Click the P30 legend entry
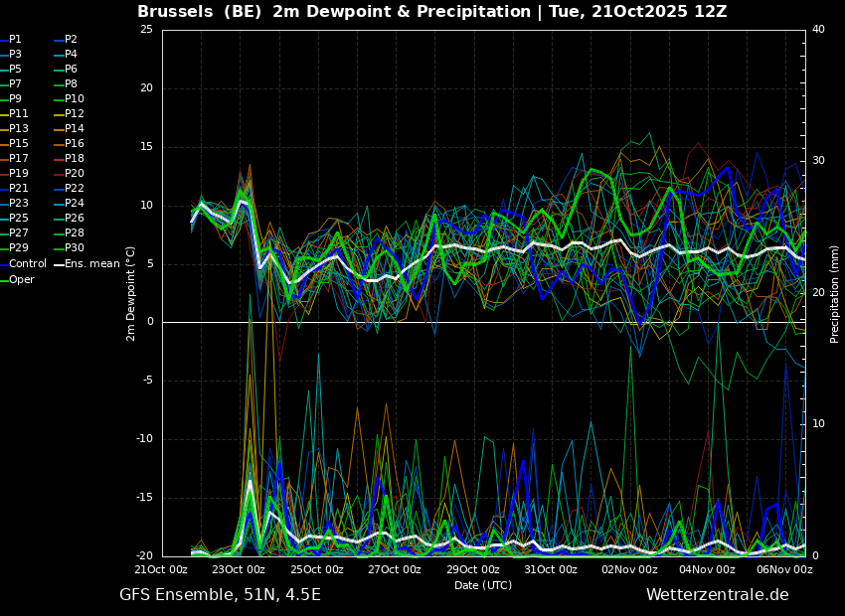Screen dimensions: 845x616 pyautogui.click(x=75, y=248)
